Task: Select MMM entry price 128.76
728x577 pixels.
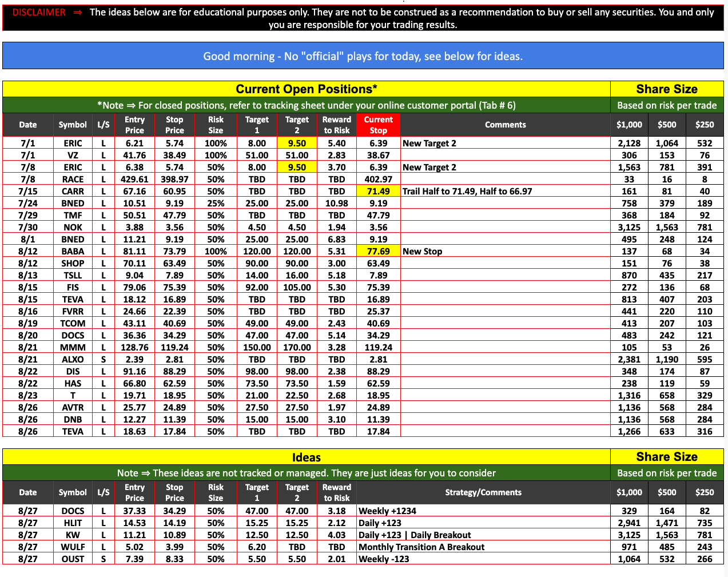Action: click(x=134, y=347)
